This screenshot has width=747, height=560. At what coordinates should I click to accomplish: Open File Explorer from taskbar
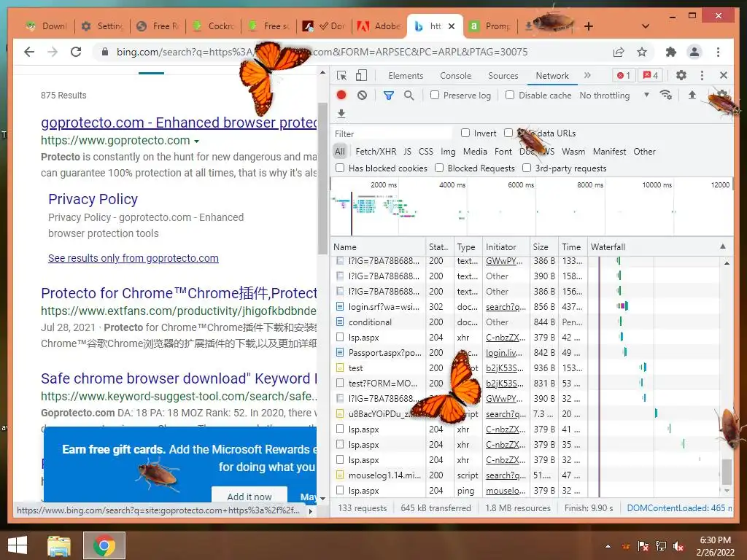[59, 545]
